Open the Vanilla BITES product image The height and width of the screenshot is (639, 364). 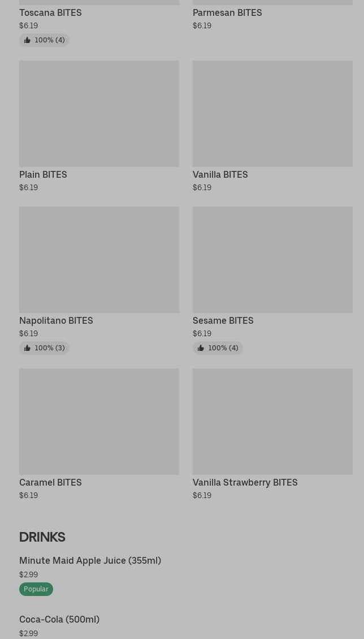point(272,114)
